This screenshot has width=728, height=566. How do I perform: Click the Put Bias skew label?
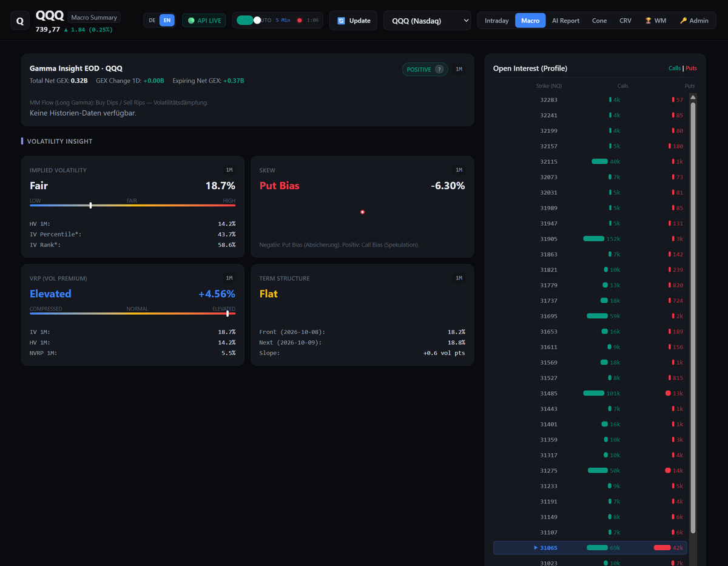(x=279, y=186)
